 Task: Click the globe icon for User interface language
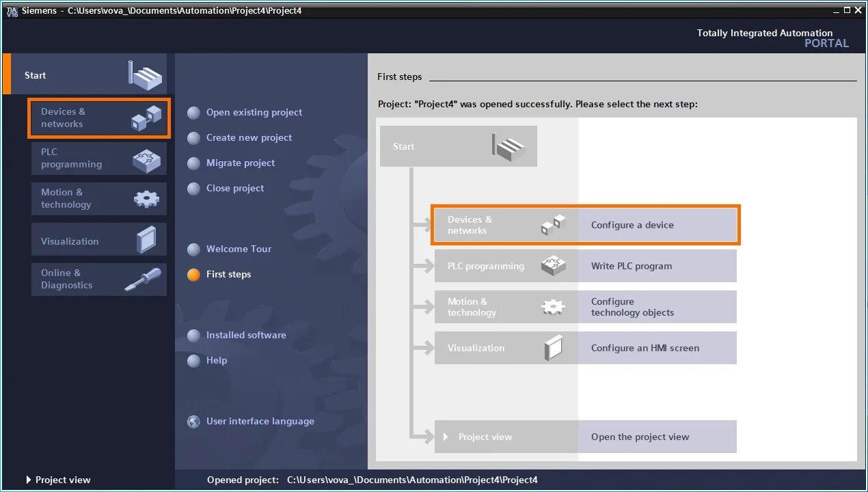[x=194, y=422]
